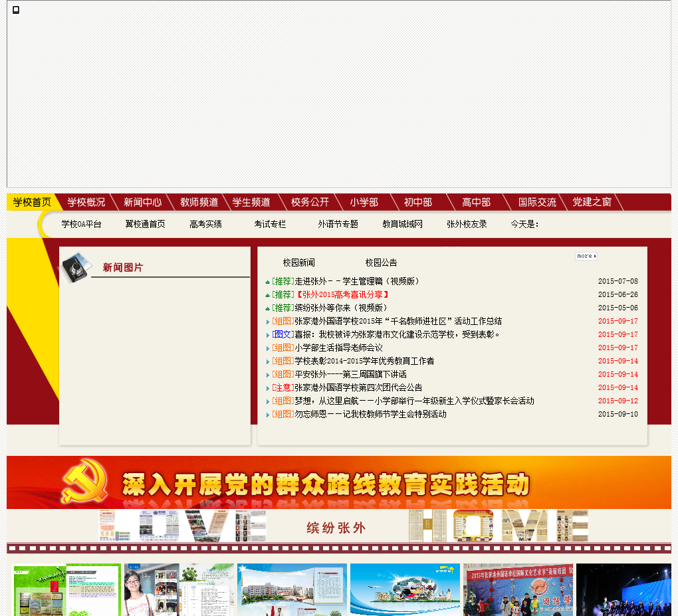Open the blue globe brochure thumbnail
Image resolution: width=678 pixels, height=616 pixels.
405,589
